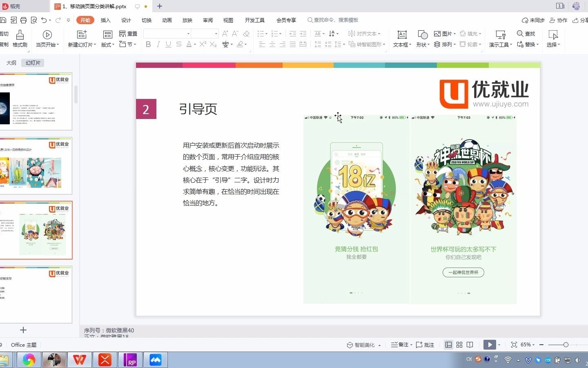Toggle strikethrough formatting
The image size is (588, 368).
point(178,44)
